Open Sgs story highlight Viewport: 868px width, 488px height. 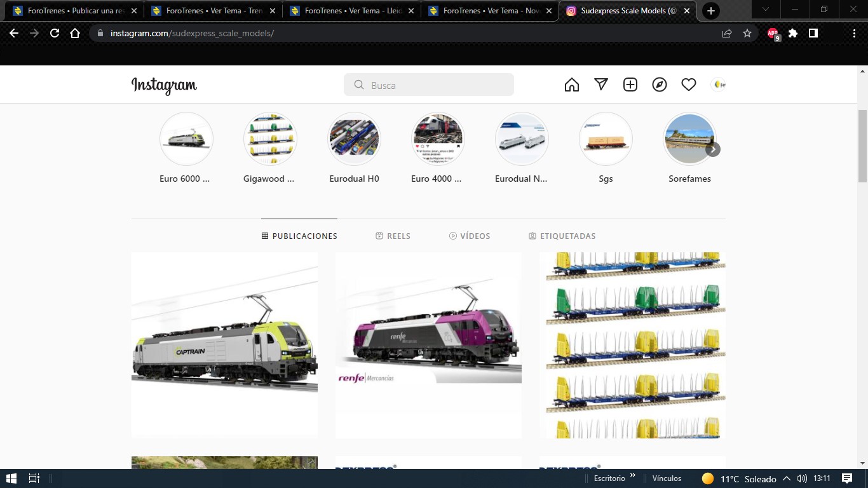606,139
